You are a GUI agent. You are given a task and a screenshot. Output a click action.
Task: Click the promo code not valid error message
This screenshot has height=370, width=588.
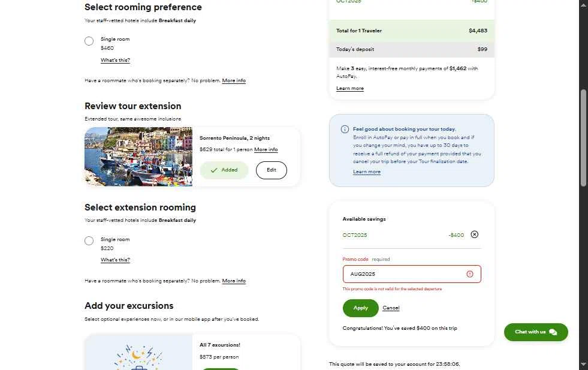pyautogui.click(x=392, y=289)
